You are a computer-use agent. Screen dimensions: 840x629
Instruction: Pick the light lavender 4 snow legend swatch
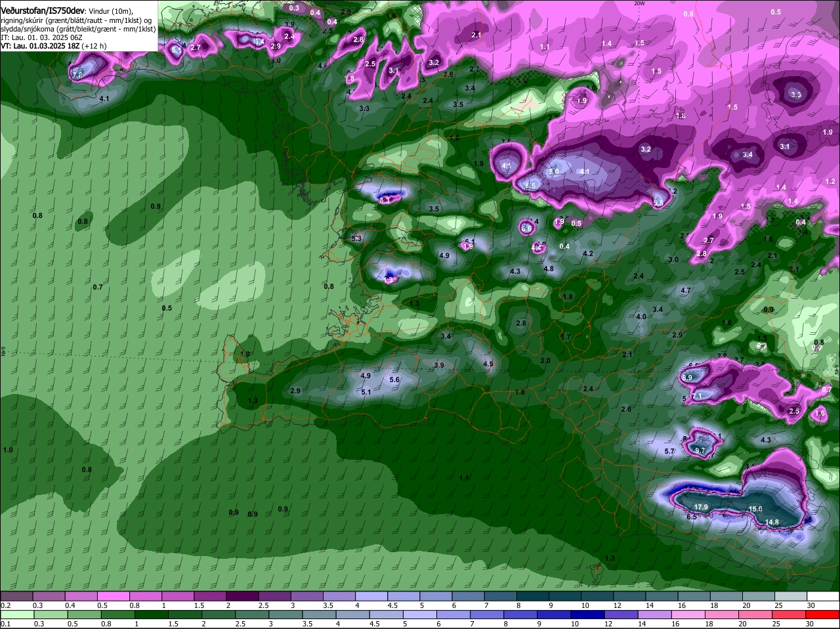click(x=373, y=596)
